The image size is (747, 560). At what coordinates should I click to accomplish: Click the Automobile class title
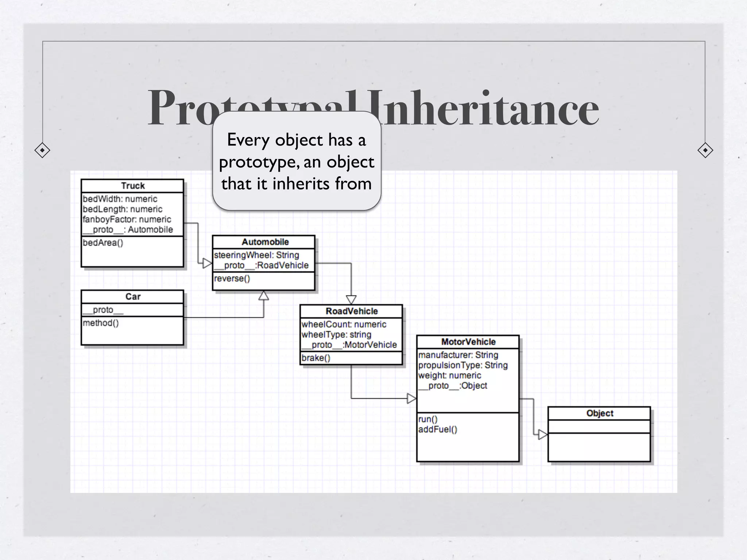point(265,242)
